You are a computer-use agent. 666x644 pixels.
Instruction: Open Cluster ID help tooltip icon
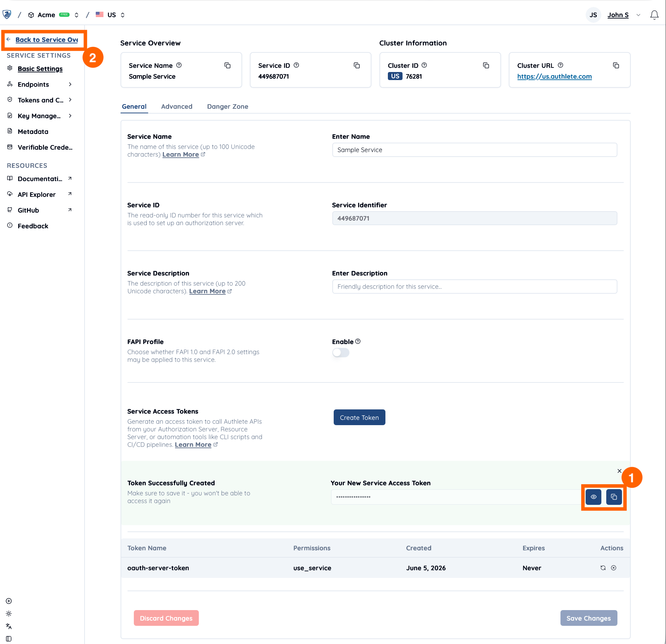424,65
